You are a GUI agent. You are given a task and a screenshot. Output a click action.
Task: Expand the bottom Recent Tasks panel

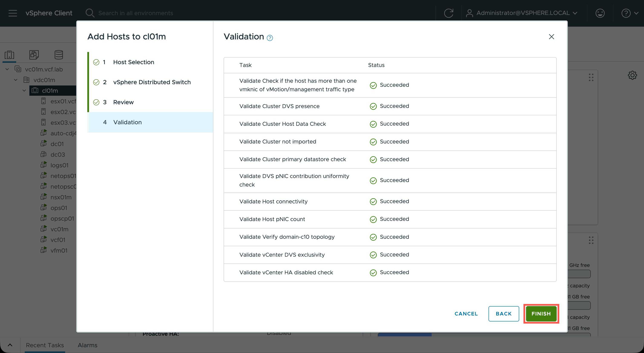tap(10, 345)
